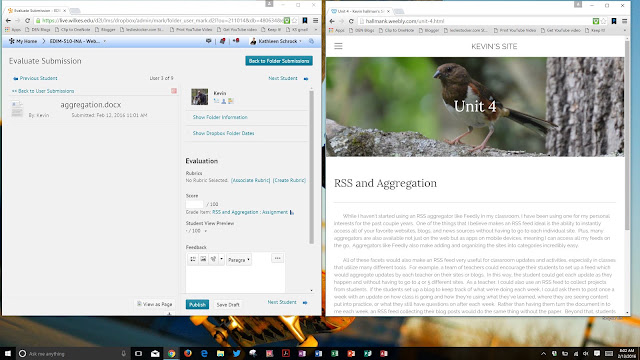640x360 pixels.
Task: Open the quicklink dropdown arrow in Feedback toolbar
Action: click(x=221, y=259)
